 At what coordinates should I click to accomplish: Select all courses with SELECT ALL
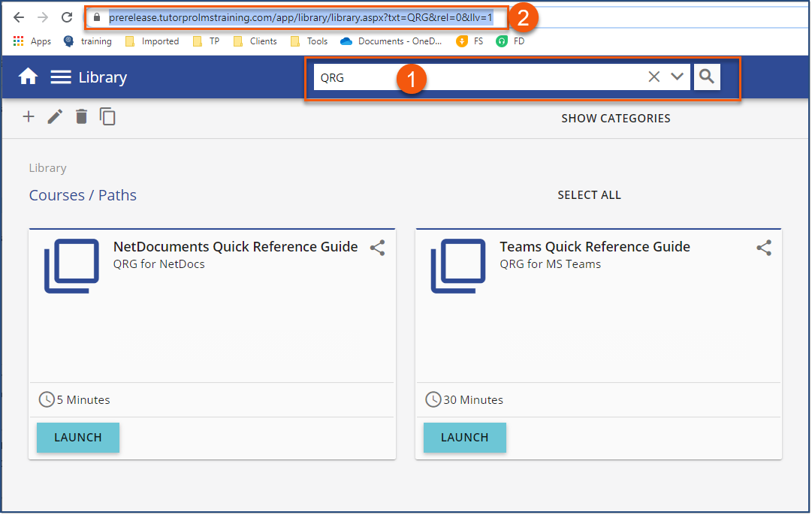click(590, 195)
